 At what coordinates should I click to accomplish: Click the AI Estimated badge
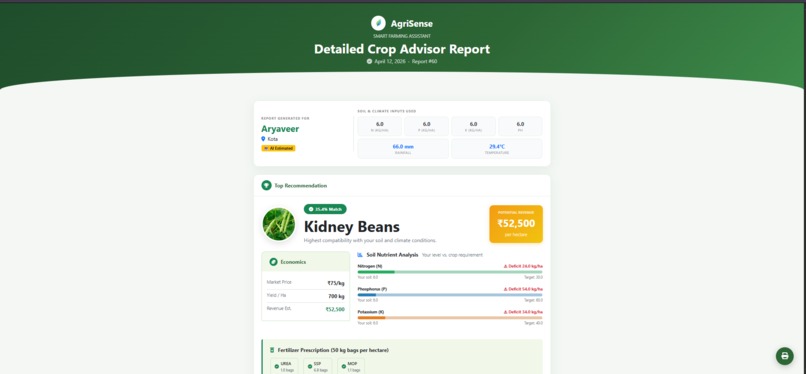coord(278,148)
